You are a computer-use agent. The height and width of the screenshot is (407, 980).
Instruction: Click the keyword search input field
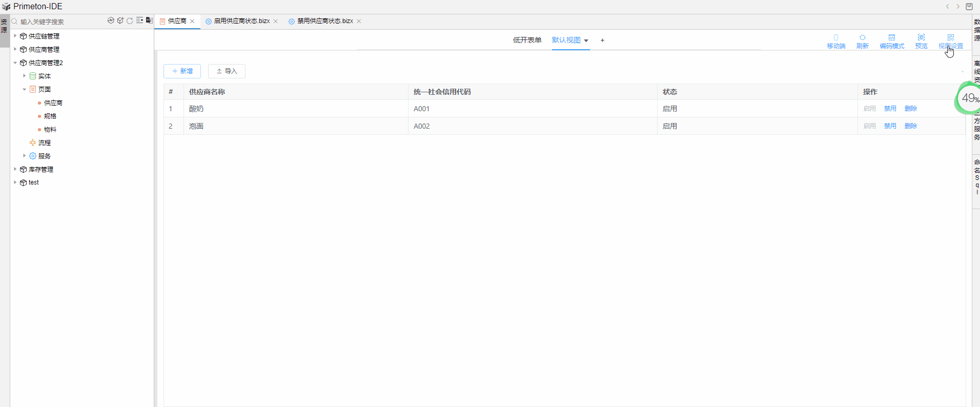[59, 22]
